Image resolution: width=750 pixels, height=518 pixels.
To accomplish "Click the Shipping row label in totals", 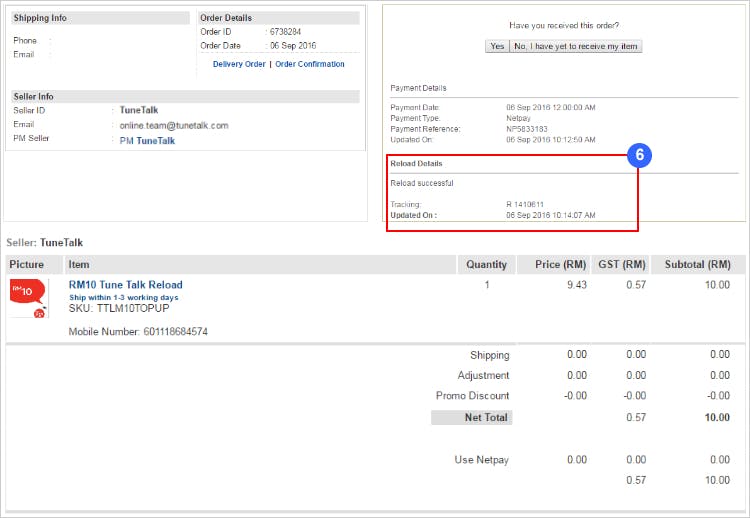I will (x=490, y=355).
